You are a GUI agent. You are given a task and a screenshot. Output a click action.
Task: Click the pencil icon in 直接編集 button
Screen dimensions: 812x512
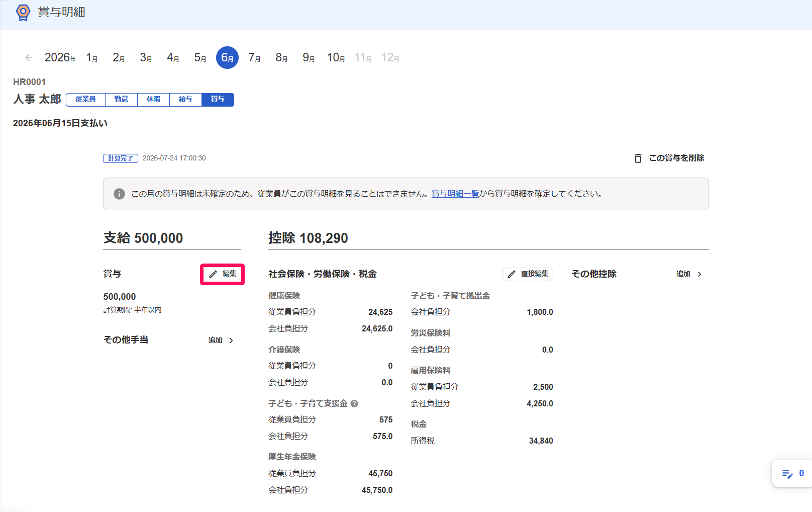coord(512,274)
